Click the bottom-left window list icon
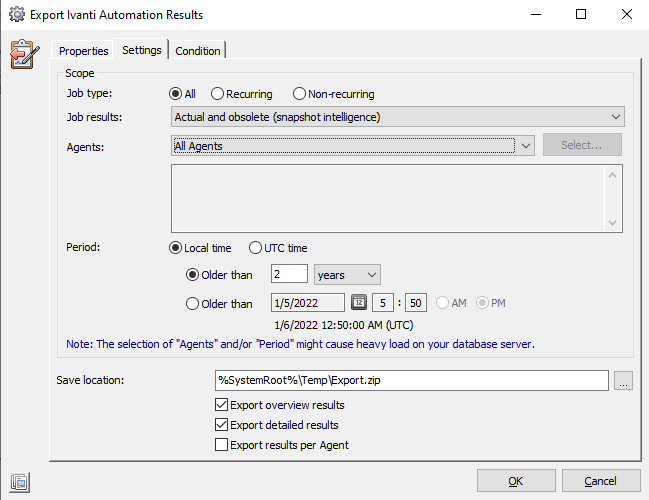 click(19, 483)
